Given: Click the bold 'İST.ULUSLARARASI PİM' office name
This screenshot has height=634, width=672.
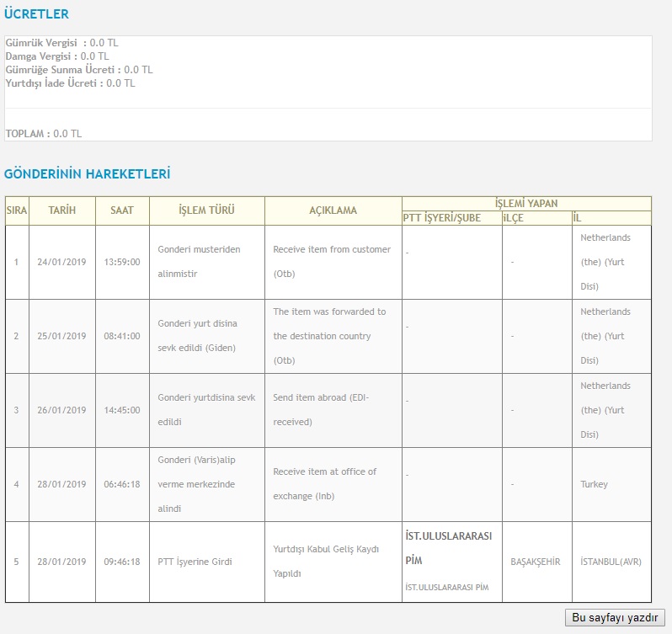Looking at the screenshot, I should 449,548.
